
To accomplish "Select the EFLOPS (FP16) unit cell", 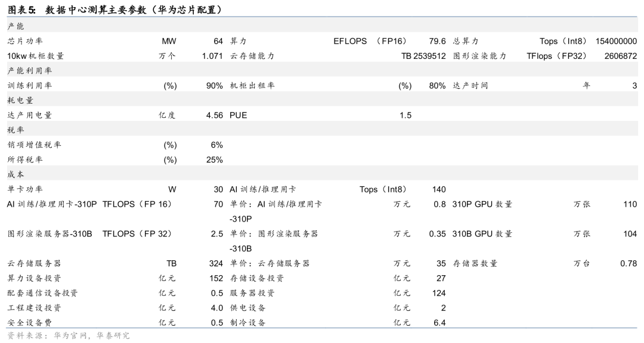I will (x=370, y=41).
